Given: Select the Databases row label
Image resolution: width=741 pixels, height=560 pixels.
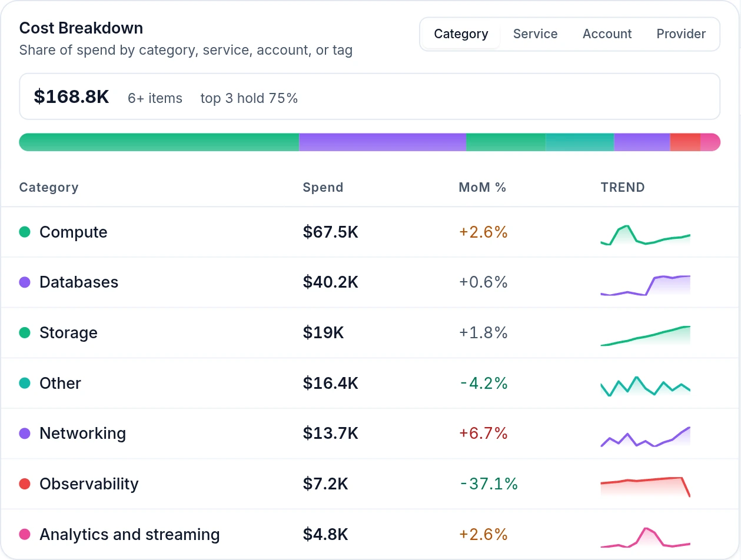Looking at the screenshot, I should 79,282.
